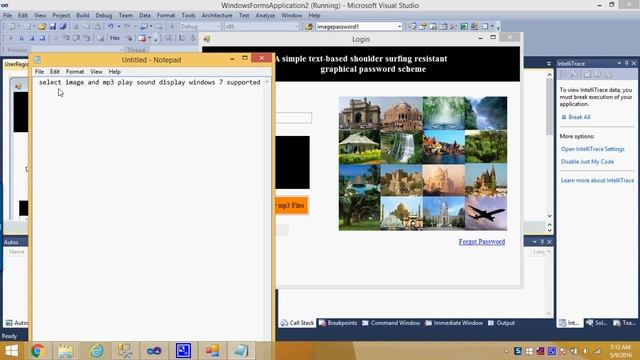Switch to the Solution Explorer panel tab
The height and width of the screenshot is (360, 640).
(x=596, y=323)
